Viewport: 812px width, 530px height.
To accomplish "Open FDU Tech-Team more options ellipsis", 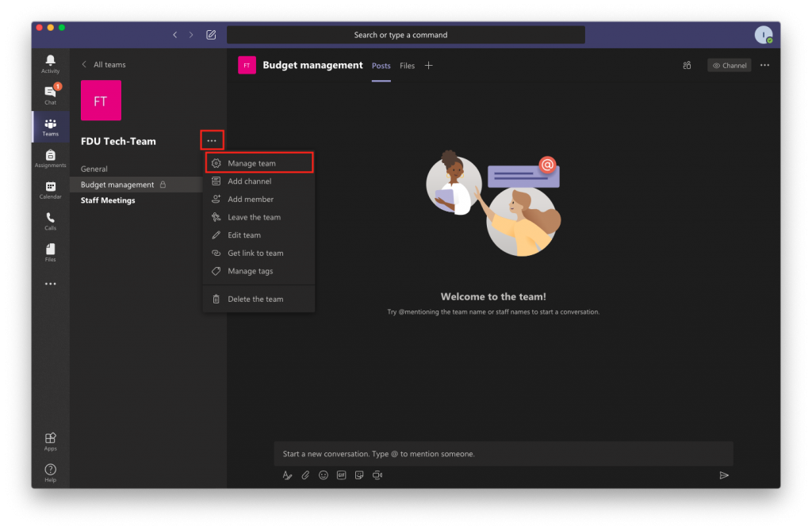I will click(x=212, y=140).
